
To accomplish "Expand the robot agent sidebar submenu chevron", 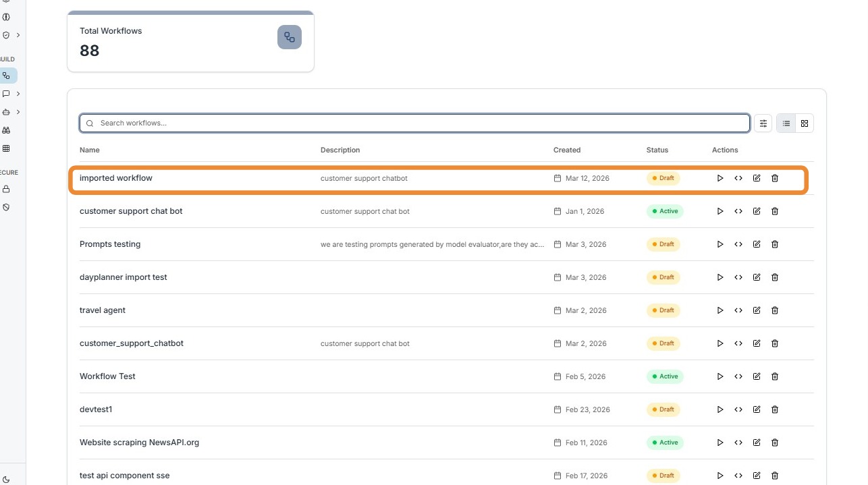I will tap(18, 112).
